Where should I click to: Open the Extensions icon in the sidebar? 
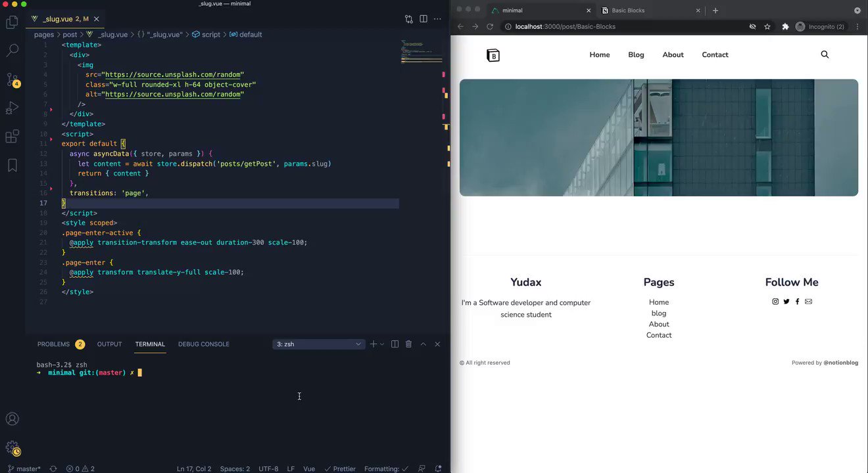pyautogui.click(x=12, y=135)
